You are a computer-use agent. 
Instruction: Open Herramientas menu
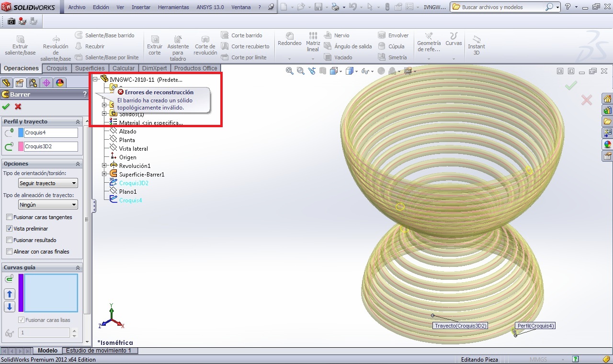point(173,7)
